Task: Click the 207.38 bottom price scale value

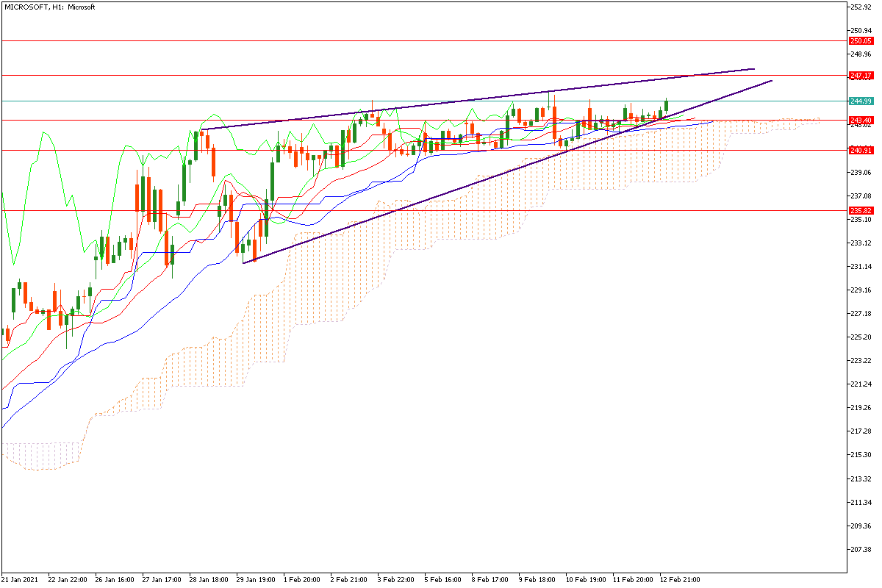Action: pyautogui.click(x=860, y=549)
